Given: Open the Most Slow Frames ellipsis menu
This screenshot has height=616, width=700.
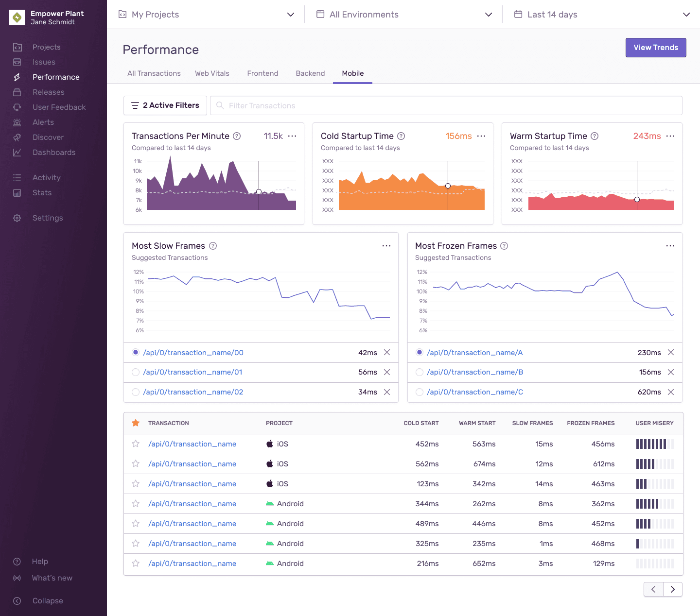Looking at the screenshot, I should coord(386,246).
